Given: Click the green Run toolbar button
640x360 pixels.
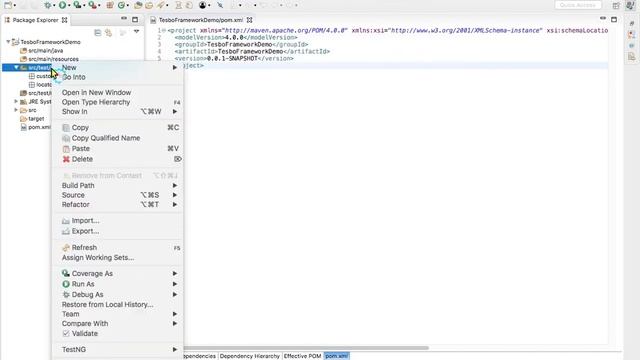Looking at the screenshot, I should (x=62, y=5).
